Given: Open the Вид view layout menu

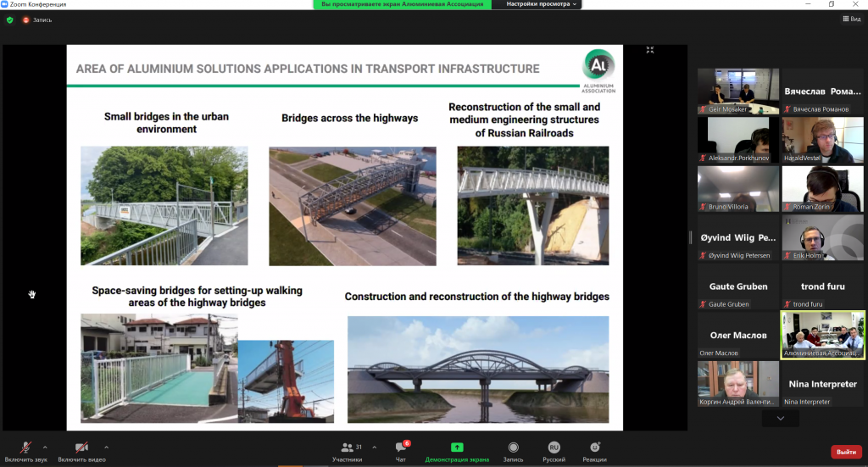Looking at the screenshot, I should coord(852,19).
